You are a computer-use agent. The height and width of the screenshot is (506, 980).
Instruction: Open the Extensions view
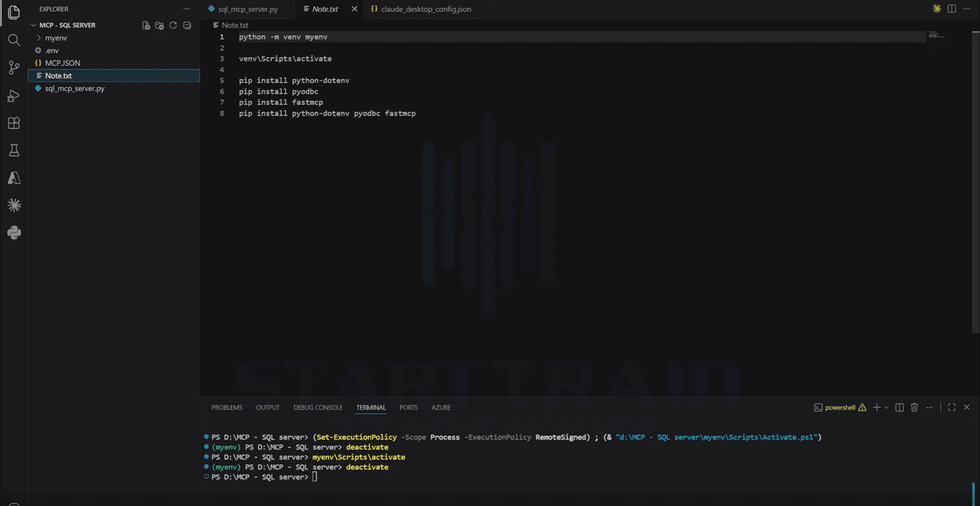tap(14, 123)
